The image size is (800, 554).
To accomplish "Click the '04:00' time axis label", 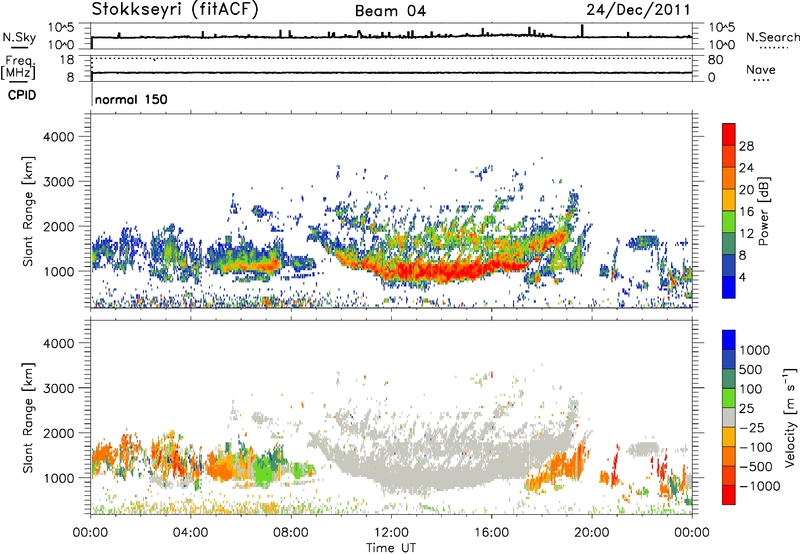I will (x=190, y=533).
